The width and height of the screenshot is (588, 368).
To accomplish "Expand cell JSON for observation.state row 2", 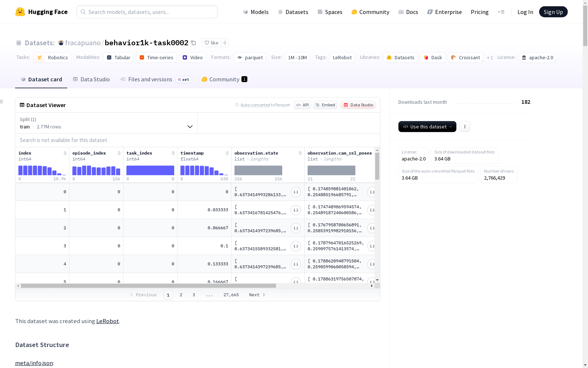I will [x=296, y=228].
